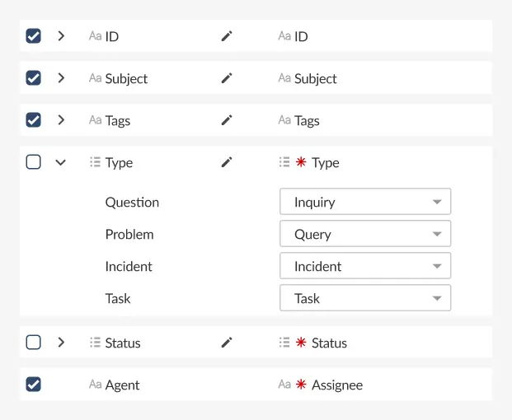
Task: Uncheck the Agent field checkbox
Action: point(33,385)
